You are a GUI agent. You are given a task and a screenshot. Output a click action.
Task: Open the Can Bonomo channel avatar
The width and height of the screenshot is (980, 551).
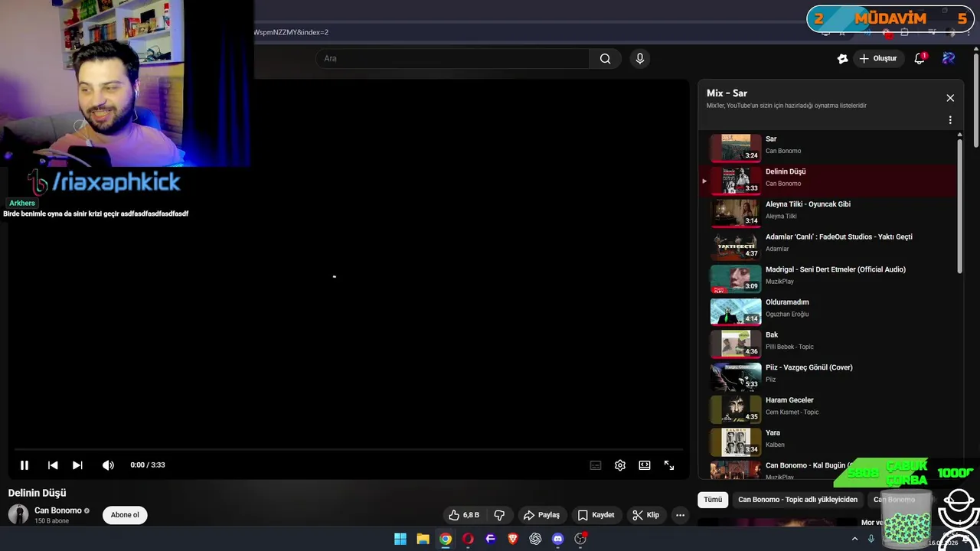18,514
